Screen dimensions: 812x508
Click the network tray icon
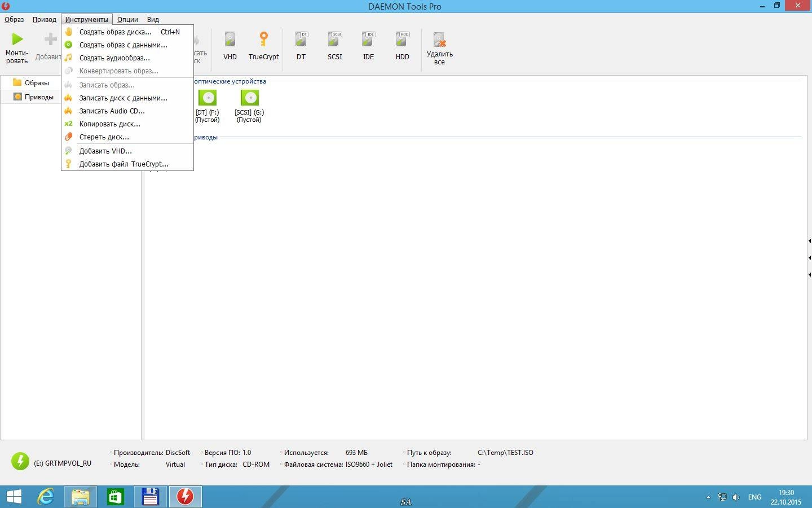pyautogui.click(x=722, y=497)
